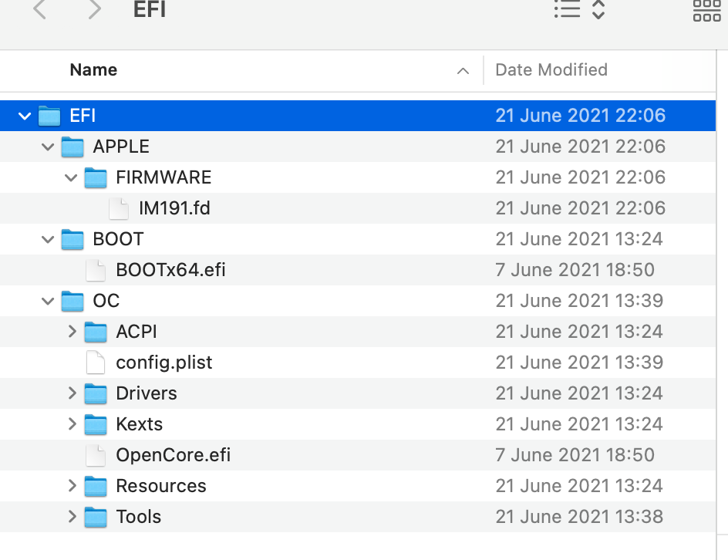Click the Drivers folder name
The image size is (728, 560).
coord(147,393)
